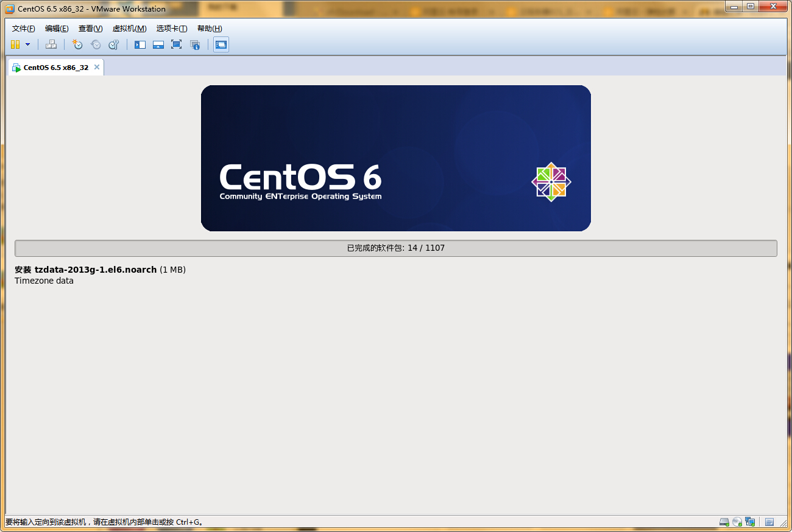792x532 pixels.
Task: Click the hard disk status icon
Action: [724, 522]
